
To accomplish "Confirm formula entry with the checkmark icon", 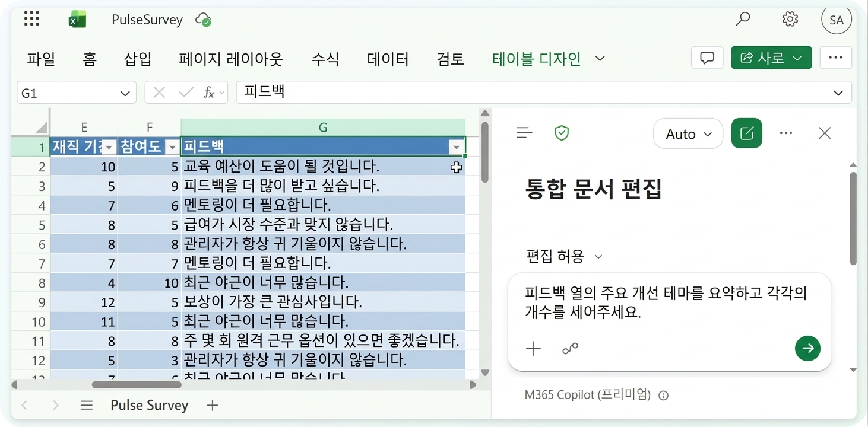I will coord(186,93).
